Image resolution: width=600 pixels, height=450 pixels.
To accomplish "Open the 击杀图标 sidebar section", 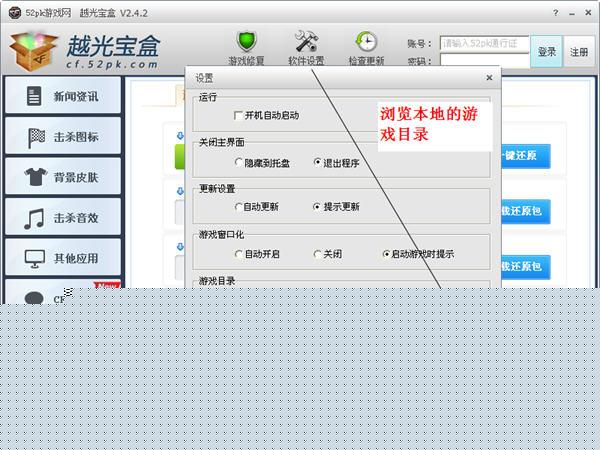I will tap(63, 136).
